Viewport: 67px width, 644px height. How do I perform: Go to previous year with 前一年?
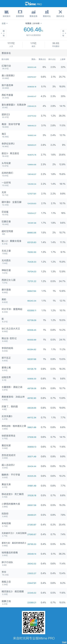3,33
